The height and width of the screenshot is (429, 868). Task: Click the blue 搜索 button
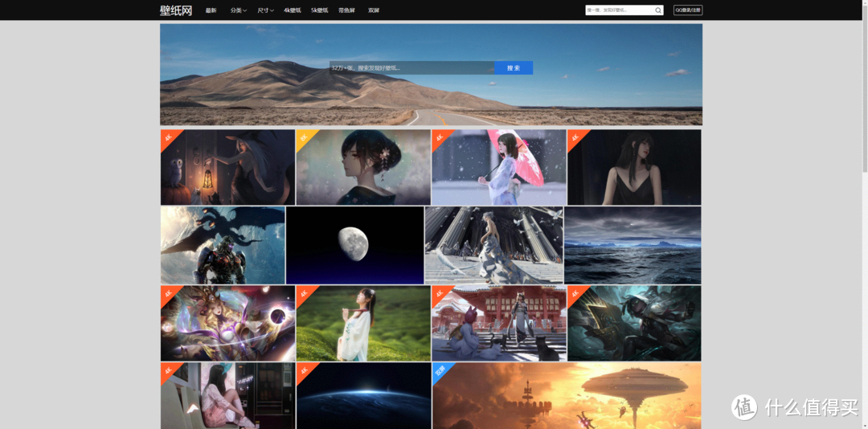point(513,67)
